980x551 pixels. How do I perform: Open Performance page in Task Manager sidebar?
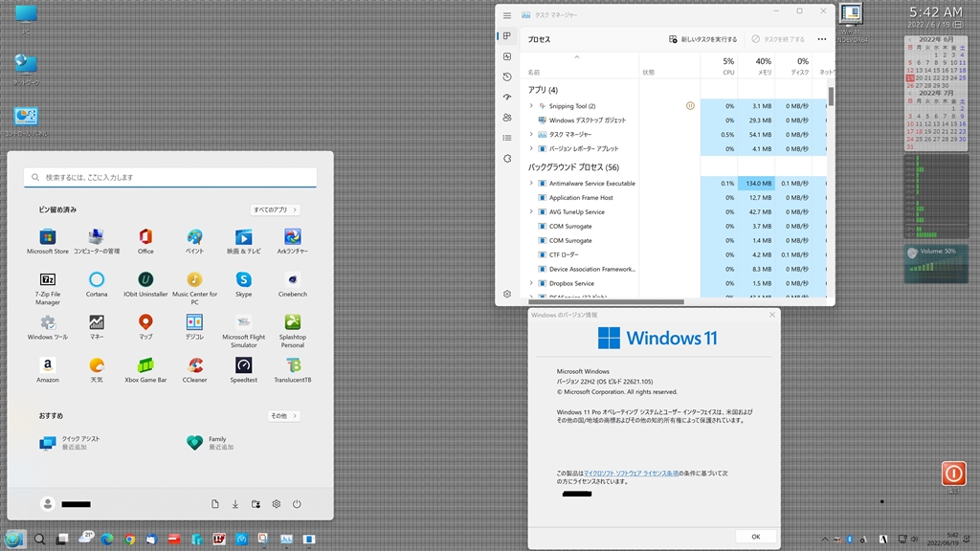(x=507, y=56)
